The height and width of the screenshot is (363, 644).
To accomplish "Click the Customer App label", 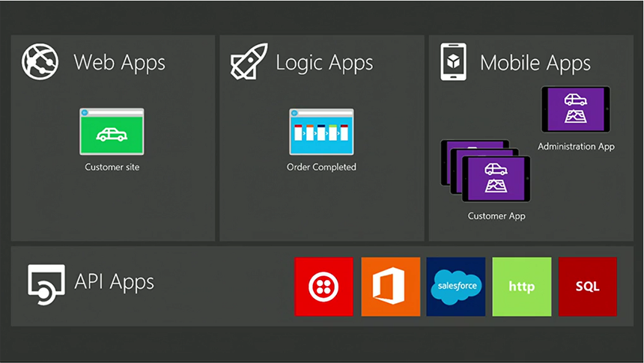I will click(x=496, y=216).
